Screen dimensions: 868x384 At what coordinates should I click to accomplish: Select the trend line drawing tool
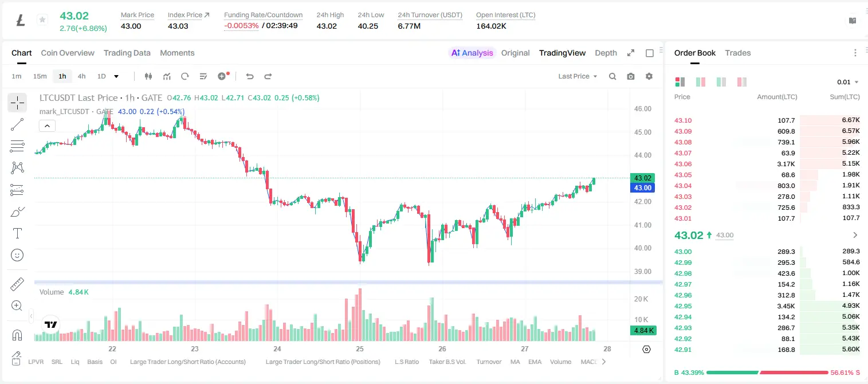(17, 124)
